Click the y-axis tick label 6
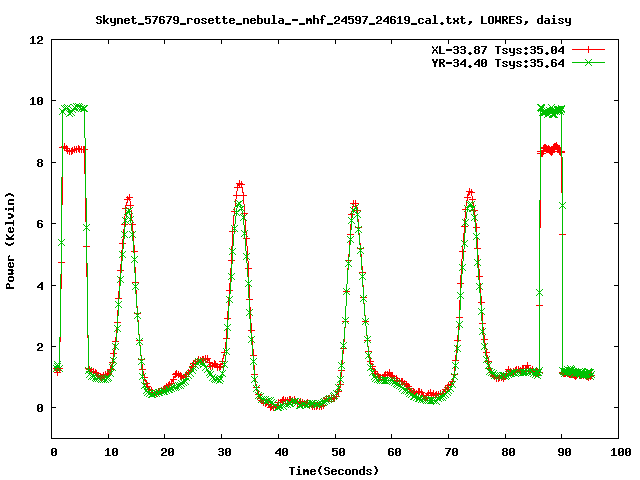640x480 pixels. (40, 224)
